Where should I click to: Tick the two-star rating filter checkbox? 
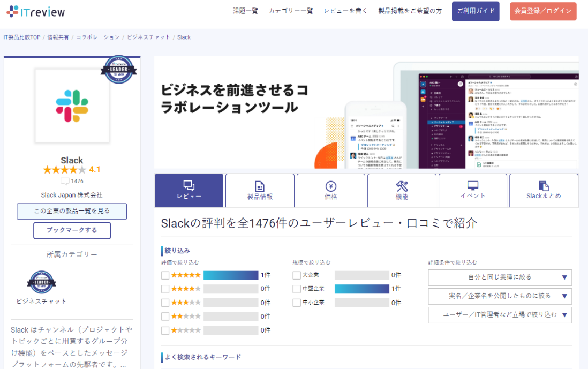(x=165, y=317)
